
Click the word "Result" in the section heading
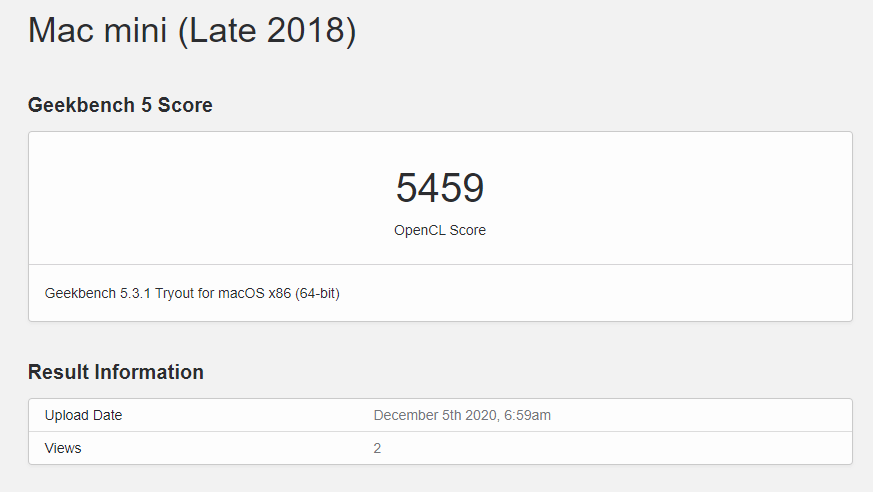(58, 372)
